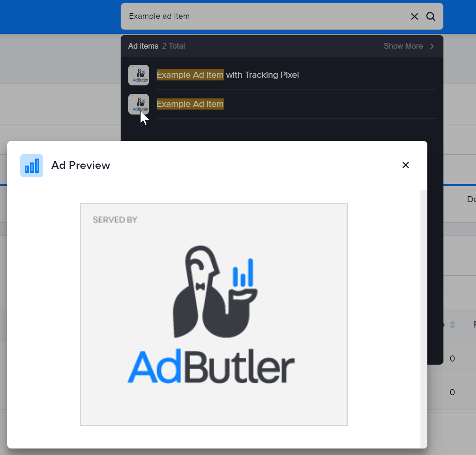
Task: Close the Ad Preview dialog
Action: tap(406, 165)
